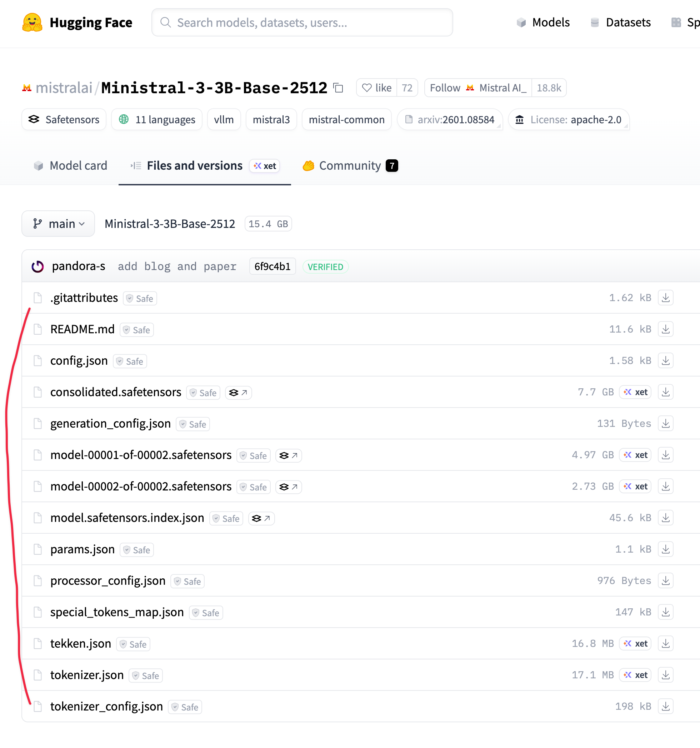Follow Mistral AI_ organization

click(x=478, y=88)
